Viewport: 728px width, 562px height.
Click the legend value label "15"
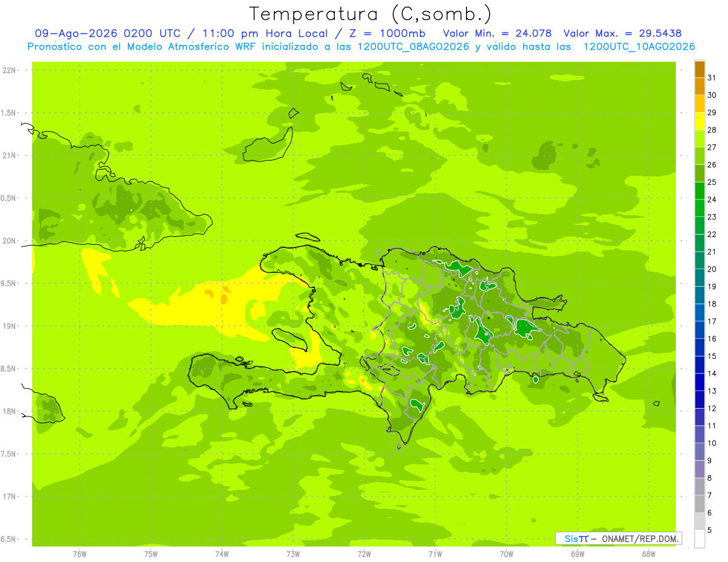click(712, 356)
